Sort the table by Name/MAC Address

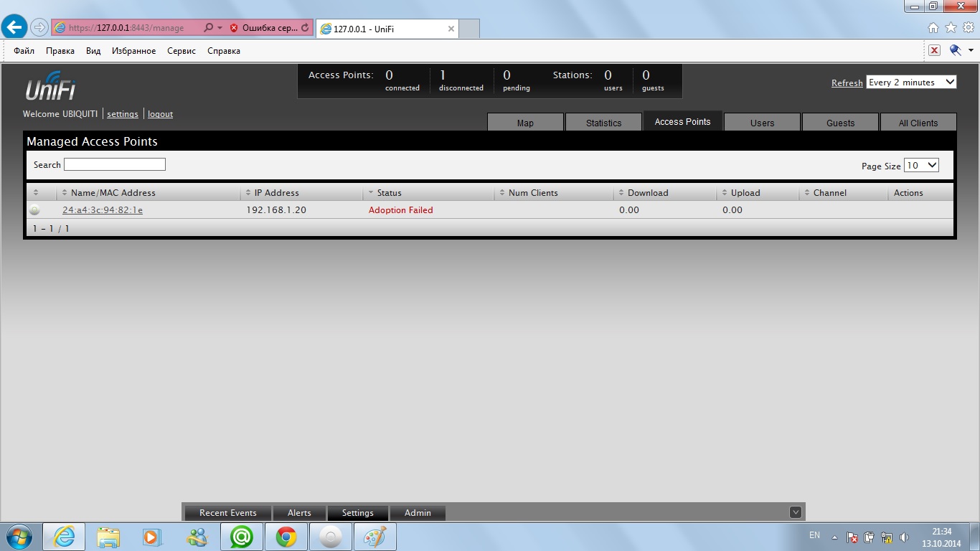(x=113, y=193)
